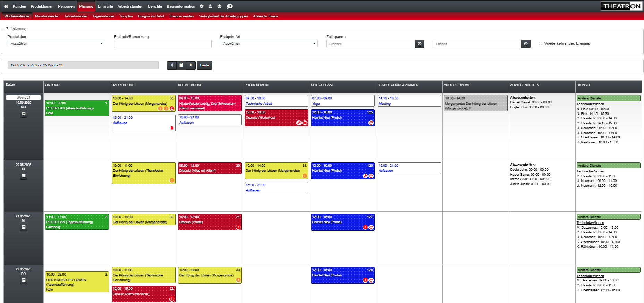The width and height of the screenshot is (644, 303).
Task: Open settings via the gear icon
Action: (x=202, y=6)
